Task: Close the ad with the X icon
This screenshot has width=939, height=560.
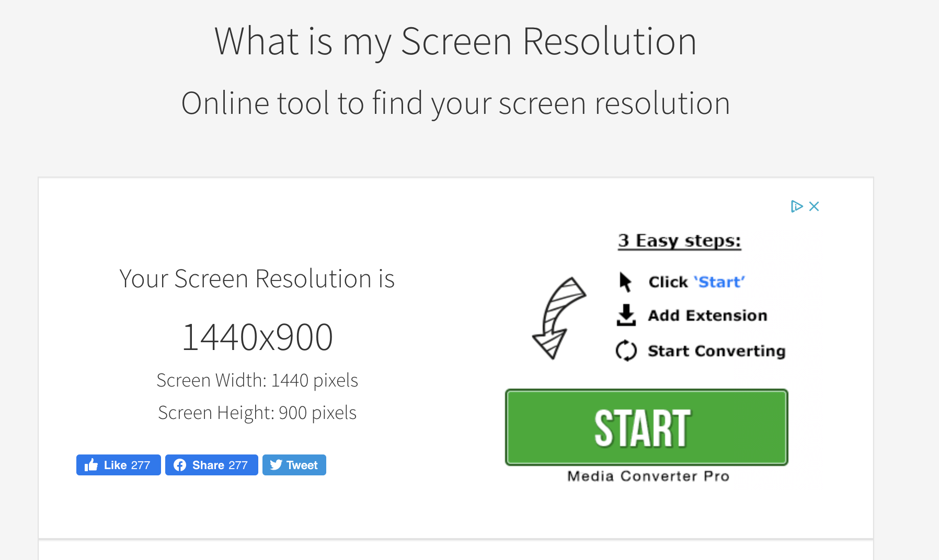Action: (x=814, y=206)
